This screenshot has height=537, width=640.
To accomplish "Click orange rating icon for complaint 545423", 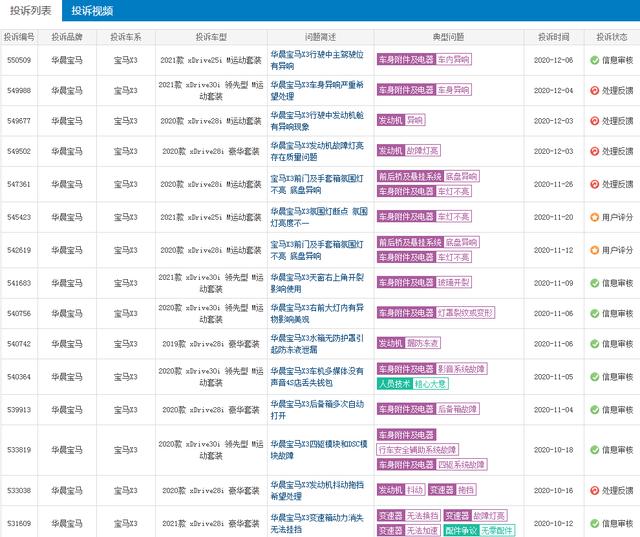I will pyautogui.click(x=594, y=217).
